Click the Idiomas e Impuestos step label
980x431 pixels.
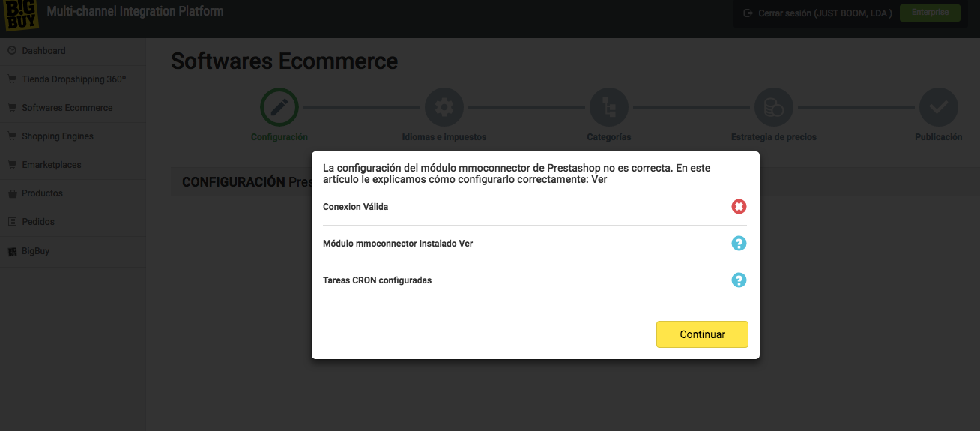coord(444,137)
